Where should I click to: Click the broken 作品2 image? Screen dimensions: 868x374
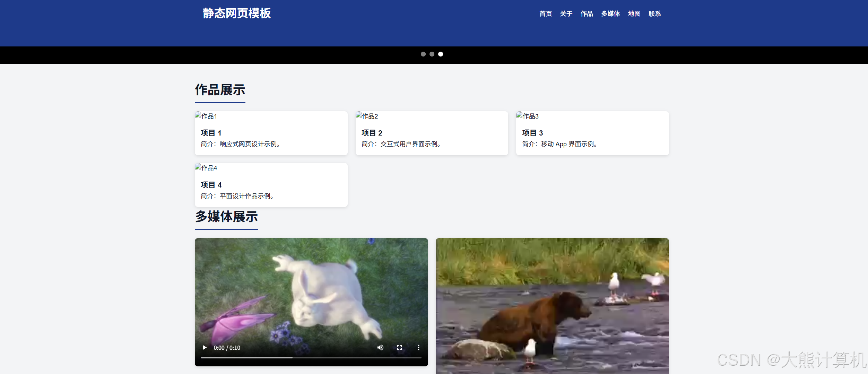[367, 116]
